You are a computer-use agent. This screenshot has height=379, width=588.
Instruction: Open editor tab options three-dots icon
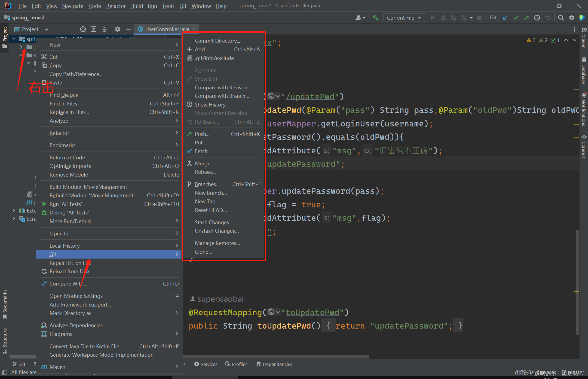pos(574,29)
